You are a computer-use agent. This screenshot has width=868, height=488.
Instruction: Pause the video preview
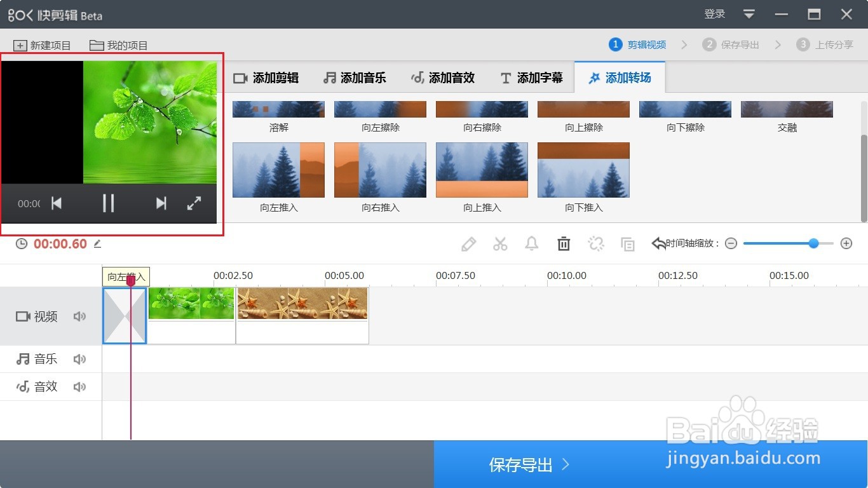click(108, 203)
